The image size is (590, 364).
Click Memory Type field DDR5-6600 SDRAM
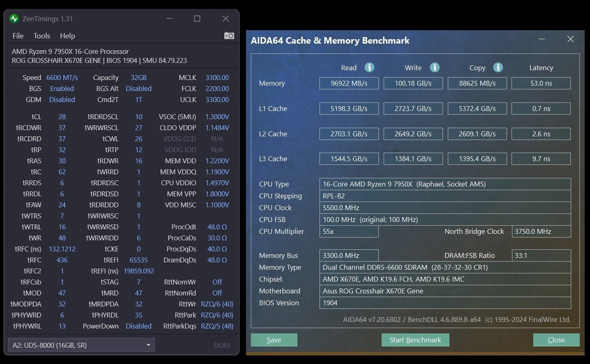(x=445, y=267)
